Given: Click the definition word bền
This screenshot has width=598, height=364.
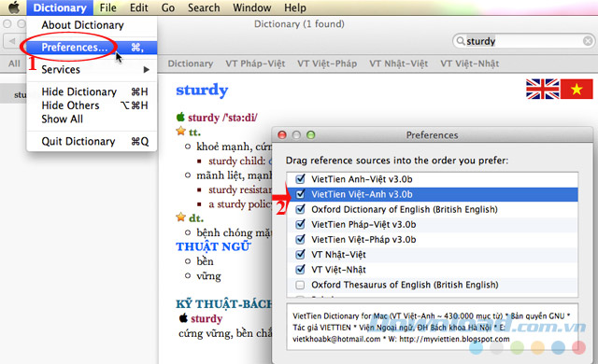Looking at the screenshot, I should point(205,261).
